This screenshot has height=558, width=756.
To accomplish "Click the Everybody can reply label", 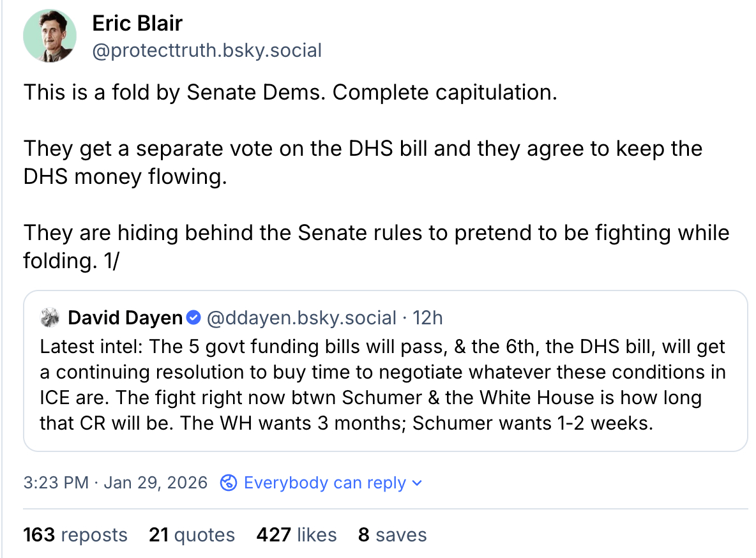I will click(325, 483).
